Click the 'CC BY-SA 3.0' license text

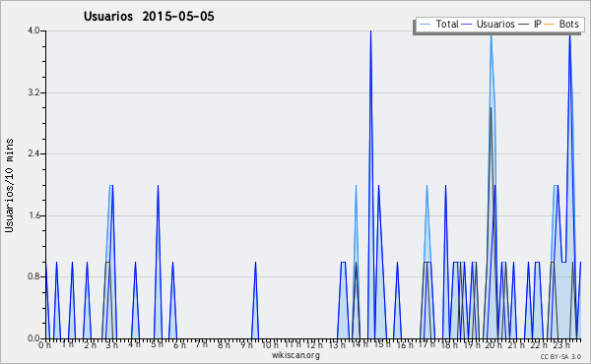[x=560, y=357]
